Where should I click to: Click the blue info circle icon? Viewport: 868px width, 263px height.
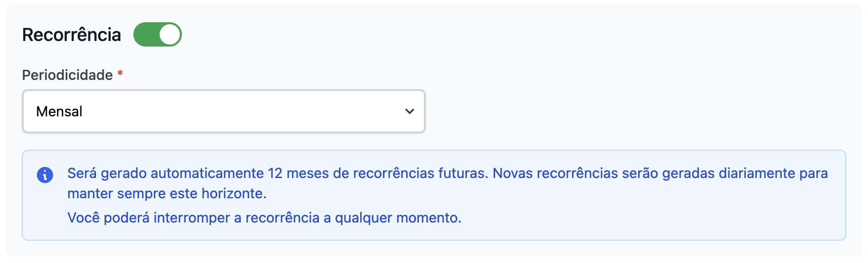pyautogui.click(x=45, y=175)
